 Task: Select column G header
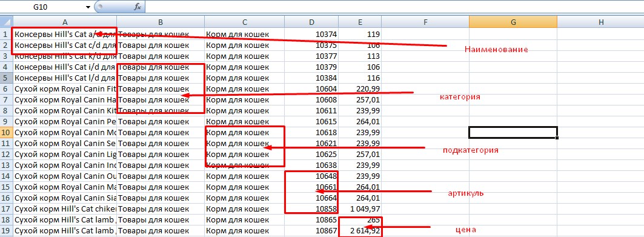point(513,22)
